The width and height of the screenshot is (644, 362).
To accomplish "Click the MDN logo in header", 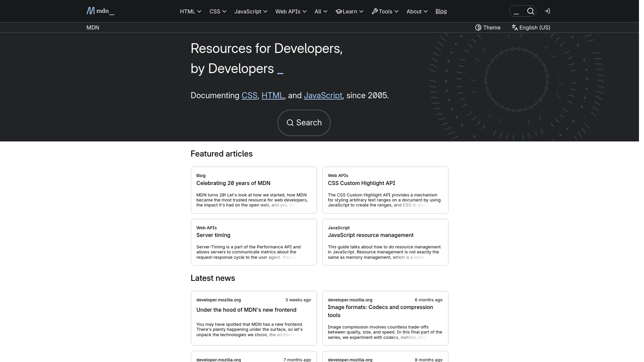I will (x=100, y=11).
